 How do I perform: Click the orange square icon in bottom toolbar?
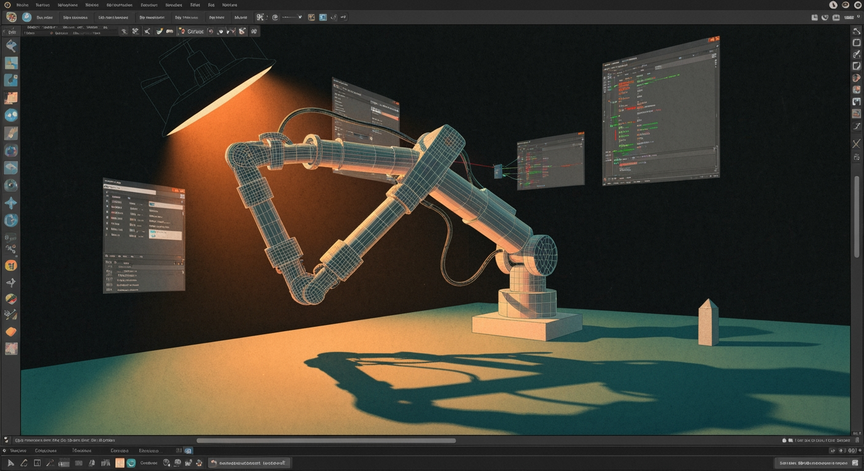[x=120, y=463]
